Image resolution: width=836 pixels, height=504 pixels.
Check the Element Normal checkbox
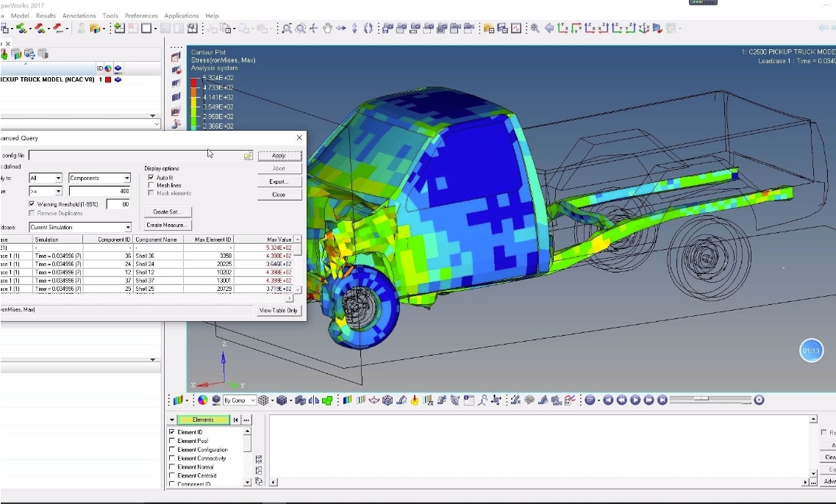pyautogui.click(x=171, y=467)
